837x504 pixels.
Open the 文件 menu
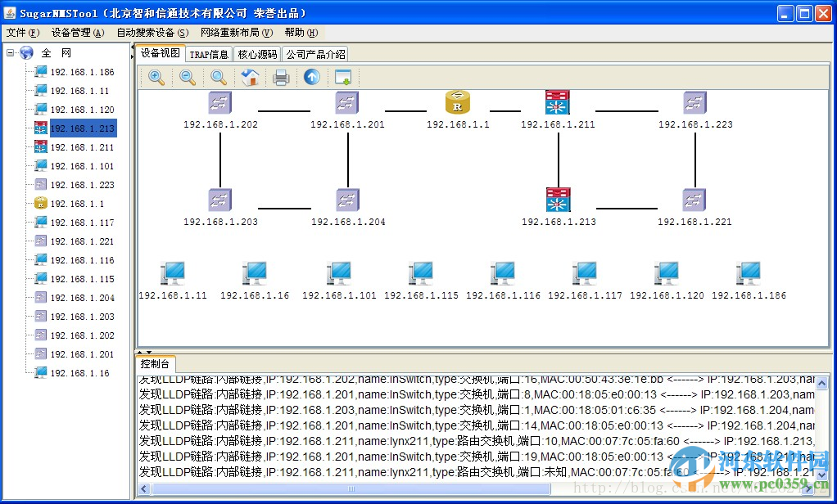coord(24,32)
